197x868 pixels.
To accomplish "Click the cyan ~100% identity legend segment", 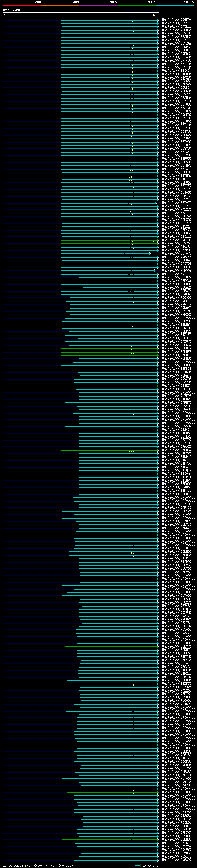I will pos(175,6).
